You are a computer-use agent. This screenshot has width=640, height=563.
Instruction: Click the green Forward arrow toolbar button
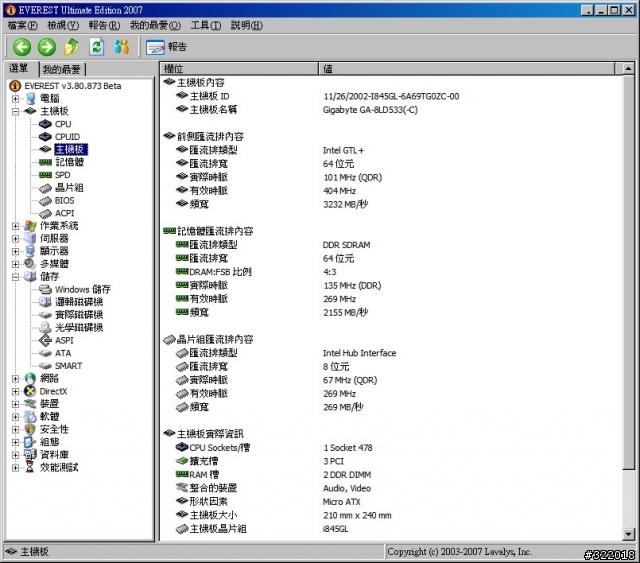click(47, 47)
